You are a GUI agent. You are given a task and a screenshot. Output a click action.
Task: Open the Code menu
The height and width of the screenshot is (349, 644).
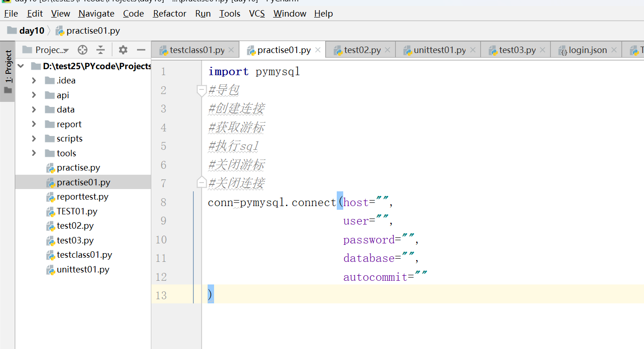click(133, 13)
